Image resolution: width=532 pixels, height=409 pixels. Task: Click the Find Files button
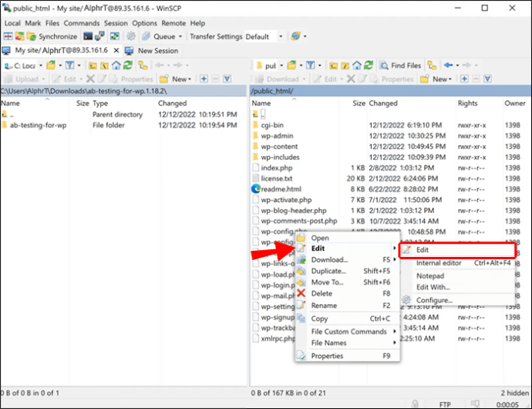(x=400, y=66)
